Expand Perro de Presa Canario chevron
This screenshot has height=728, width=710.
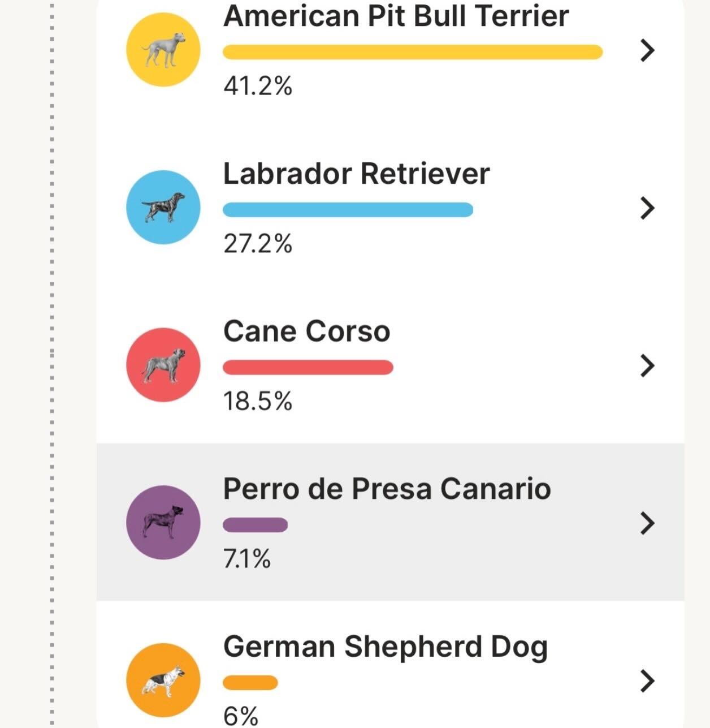pos(647,523)
